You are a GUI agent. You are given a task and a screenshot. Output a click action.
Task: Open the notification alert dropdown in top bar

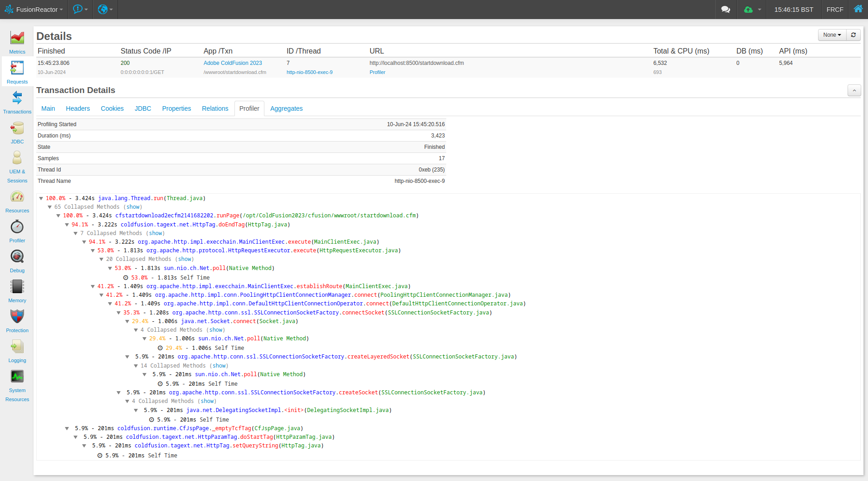80,10
